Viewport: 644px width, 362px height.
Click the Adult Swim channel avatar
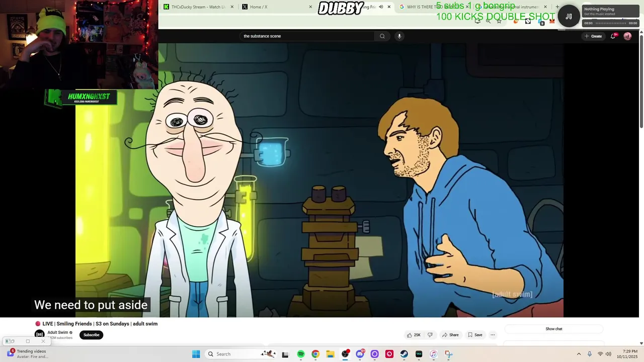[39, 335]
